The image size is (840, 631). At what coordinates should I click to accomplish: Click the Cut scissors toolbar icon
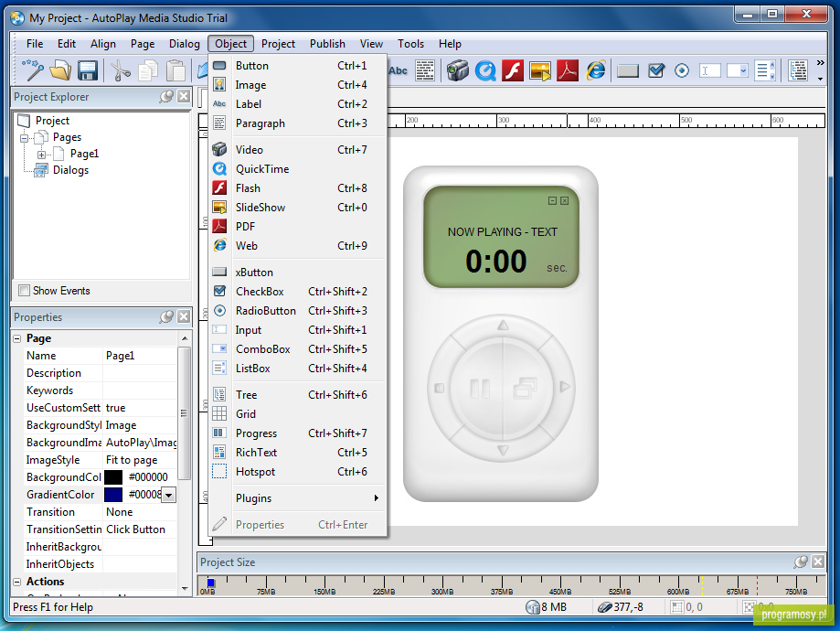pos(121,70)
